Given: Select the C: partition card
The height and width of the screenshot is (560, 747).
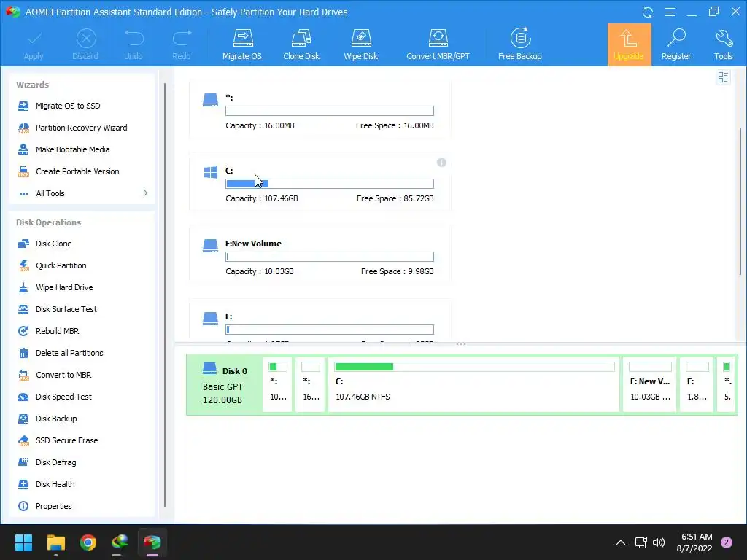Looking at the screenshot, I should pos(320,183).
